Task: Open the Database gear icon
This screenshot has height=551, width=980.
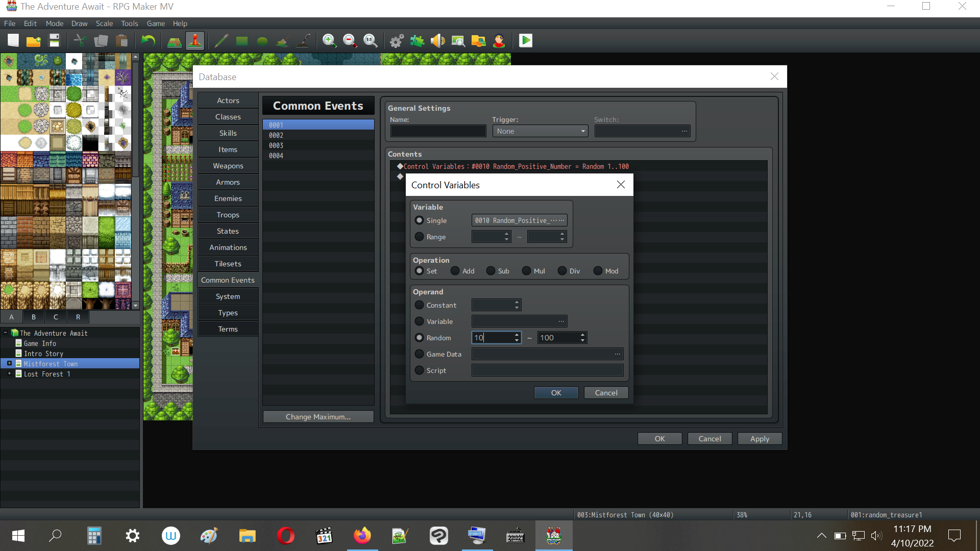Action: coord(397,41)
